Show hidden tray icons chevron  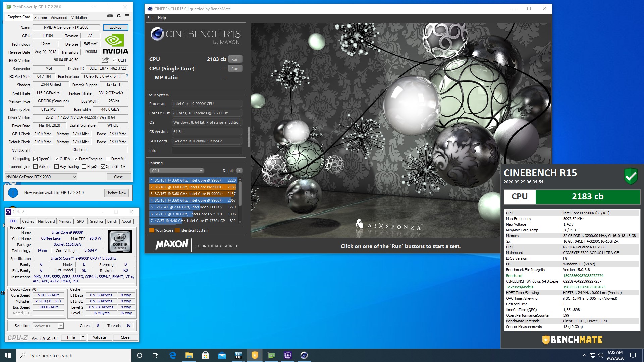(x=584, y=355)
